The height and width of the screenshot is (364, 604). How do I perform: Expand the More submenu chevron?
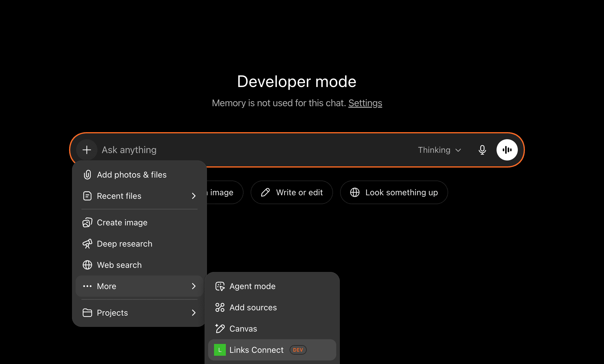click(194, 286)
